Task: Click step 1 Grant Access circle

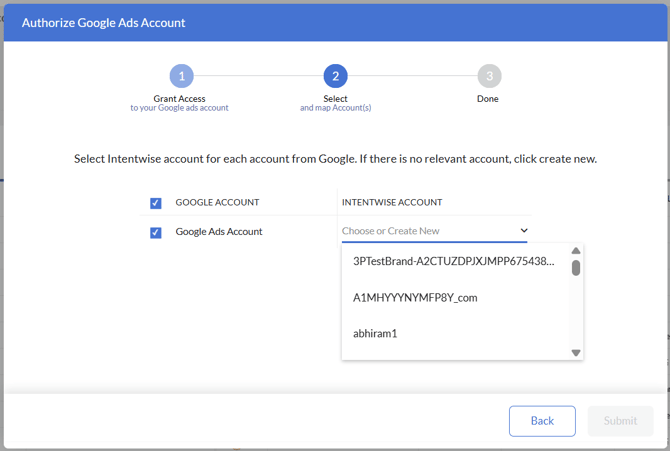Action: click(182, 76)
